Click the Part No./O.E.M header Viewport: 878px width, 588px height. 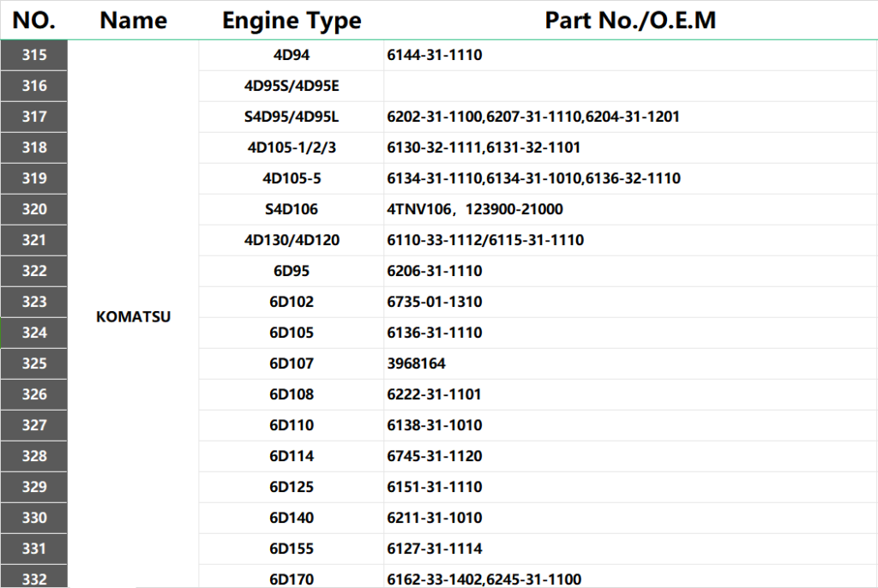point(630,21)
